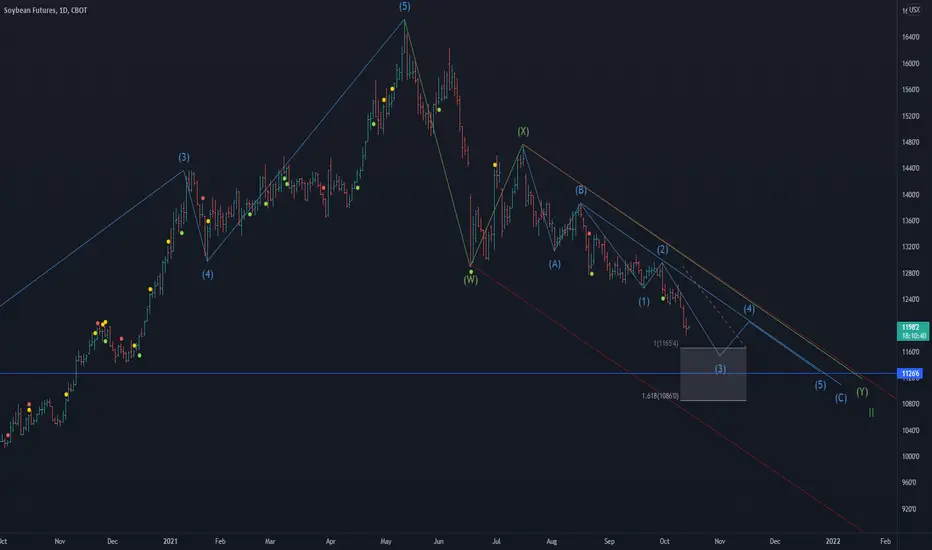Click the gray Fibonacci projection box

click(x=713, y=374)
